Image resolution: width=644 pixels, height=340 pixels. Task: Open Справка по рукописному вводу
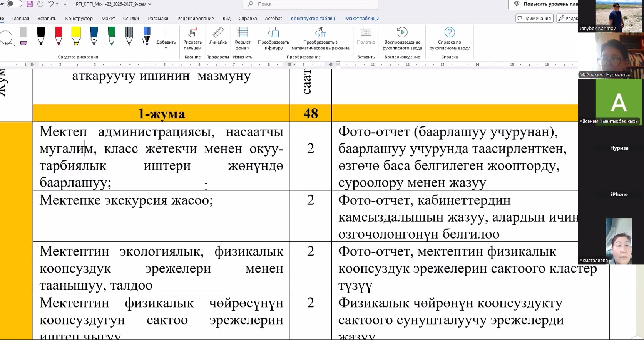449,39
